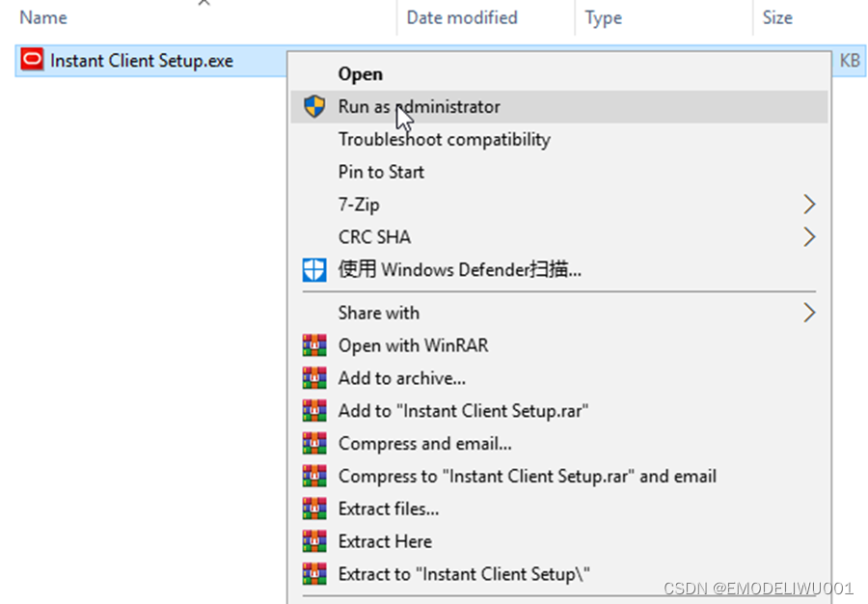
Task: Choose Open from the context menu
Action: 360,74
